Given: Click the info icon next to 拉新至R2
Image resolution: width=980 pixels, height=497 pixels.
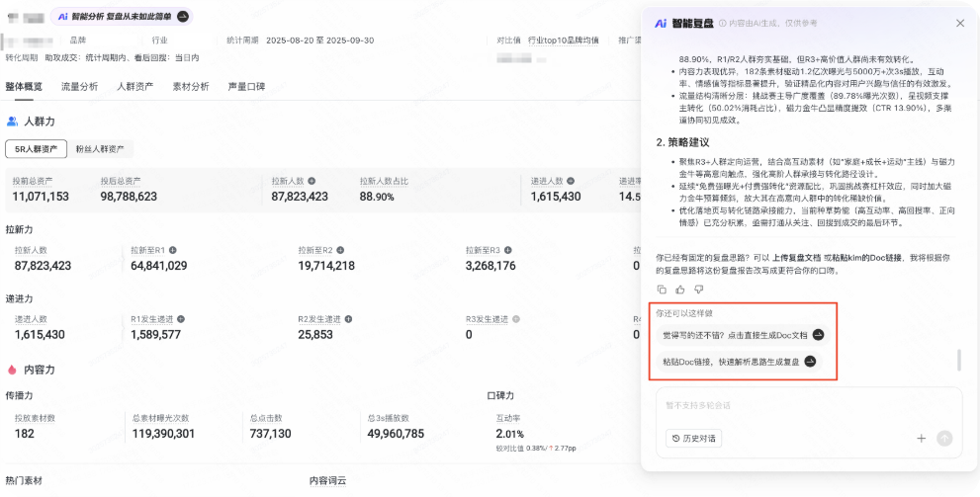Looking at the screenshot, I should 339,250.
